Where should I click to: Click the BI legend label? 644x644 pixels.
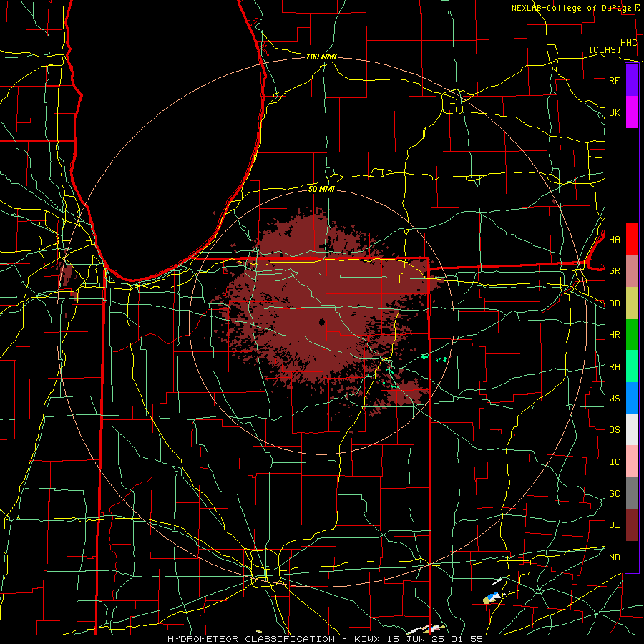(614, 525)
